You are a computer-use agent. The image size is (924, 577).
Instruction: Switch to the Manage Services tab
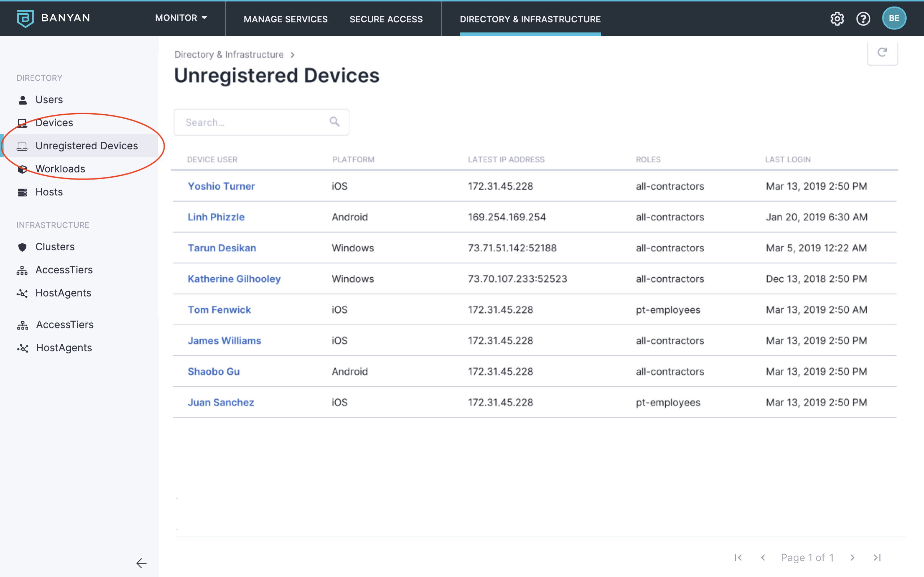point(286,19)
